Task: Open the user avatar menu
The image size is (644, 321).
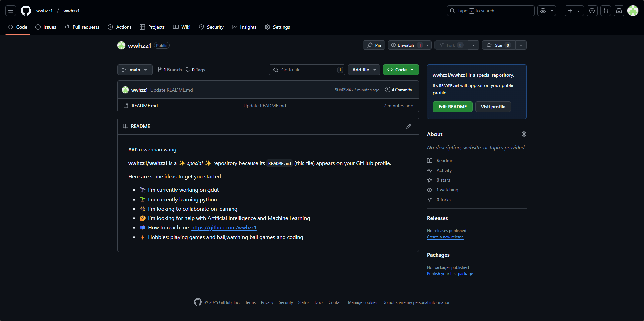Action: pos(633,11)
